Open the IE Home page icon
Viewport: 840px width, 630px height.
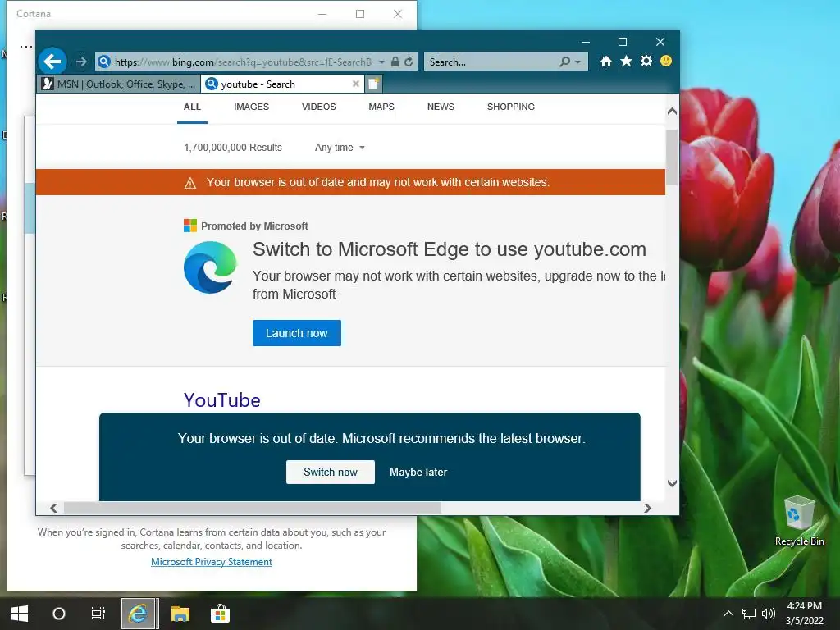(x=606, y=62)
